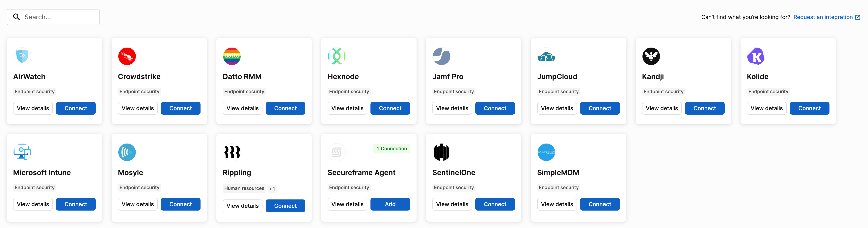Click the JumpCloud cloud logo
The height and width of the screenshot is (228, 868).
coord(546,56)
